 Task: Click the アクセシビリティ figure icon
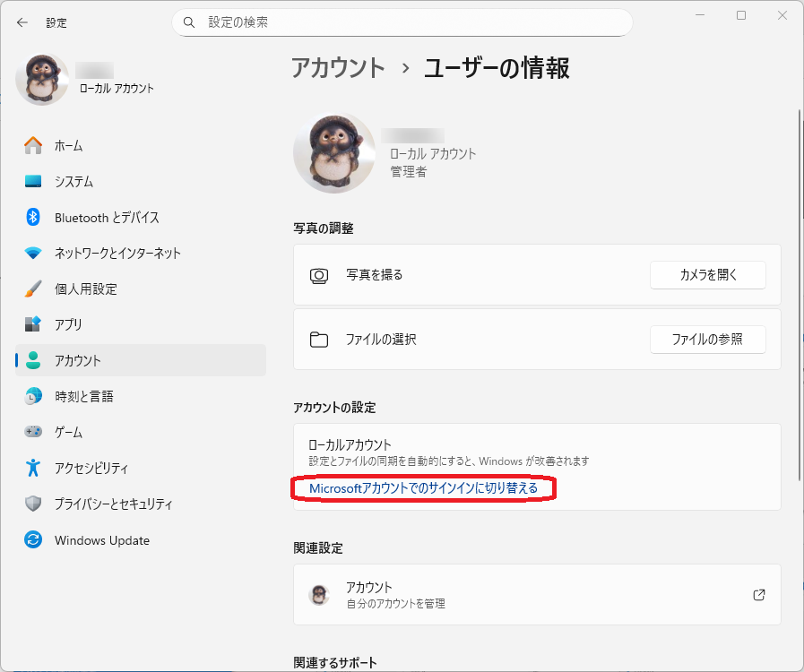point(33,468)
